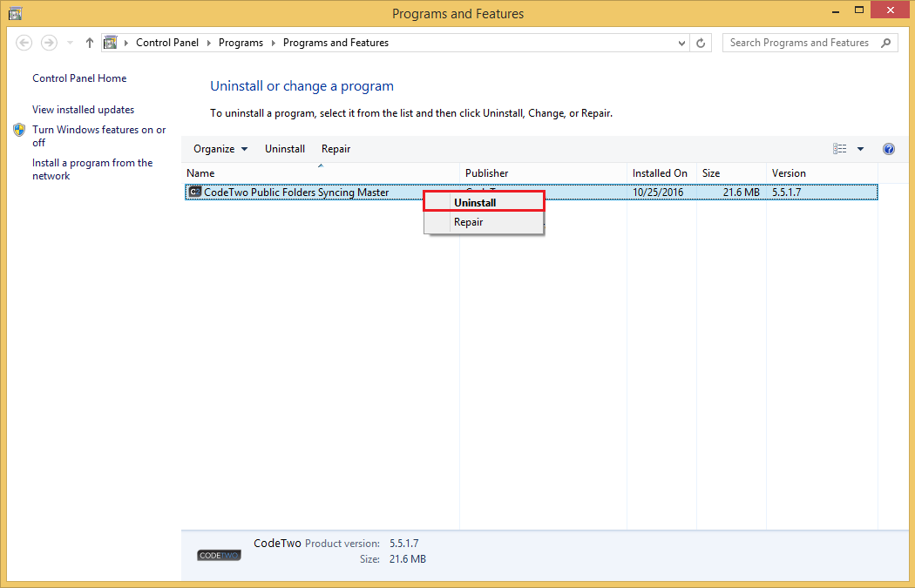Expand the address bar history dropdown
The image size is (915, 588).
(681, 43)
